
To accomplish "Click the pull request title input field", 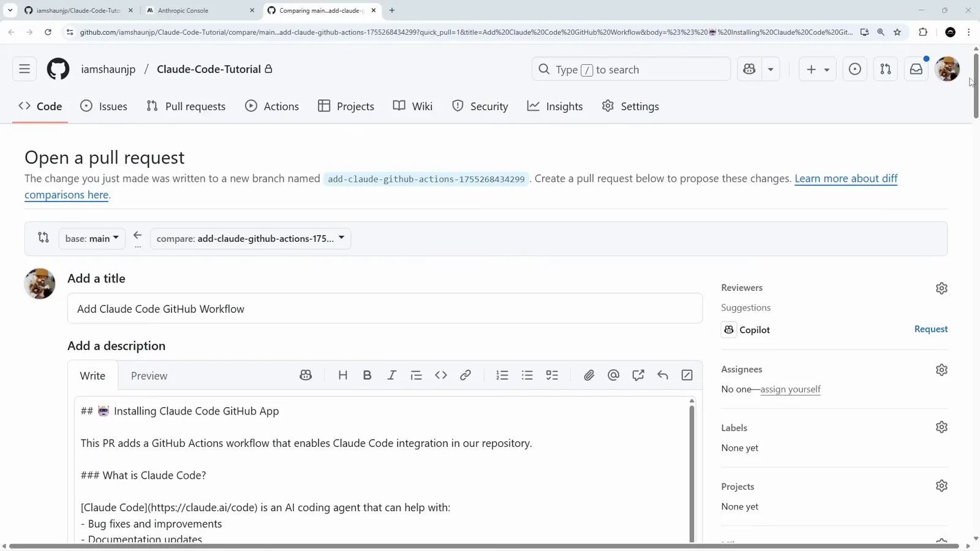I will pos(385,309).
